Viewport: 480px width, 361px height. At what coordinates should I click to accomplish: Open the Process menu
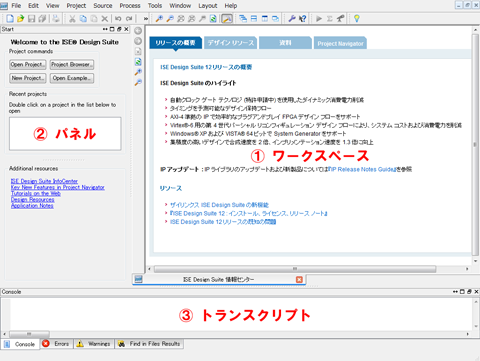[x=130, y=6]
